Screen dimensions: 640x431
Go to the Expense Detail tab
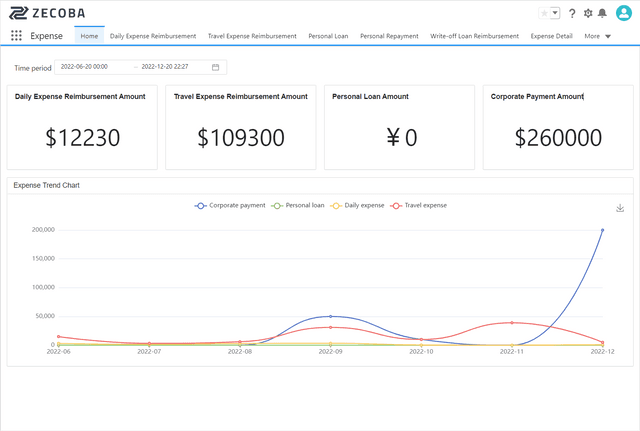[551, 36]
